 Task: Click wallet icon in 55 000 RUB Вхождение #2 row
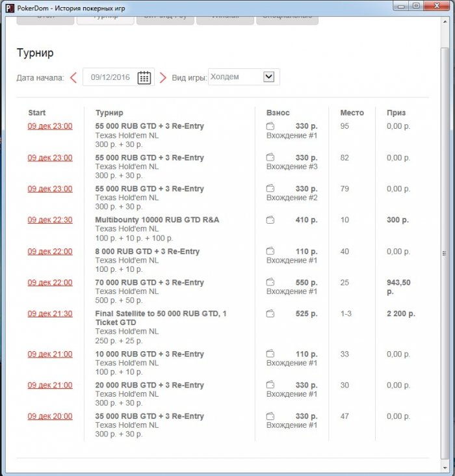[x=270, y=188]
